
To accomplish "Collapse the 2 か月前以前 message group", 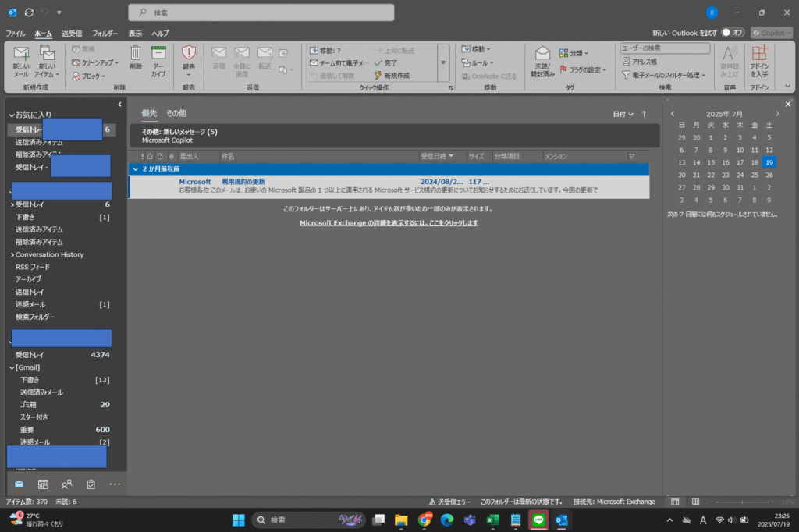I will pyautogui.click(x=135, y=168).
